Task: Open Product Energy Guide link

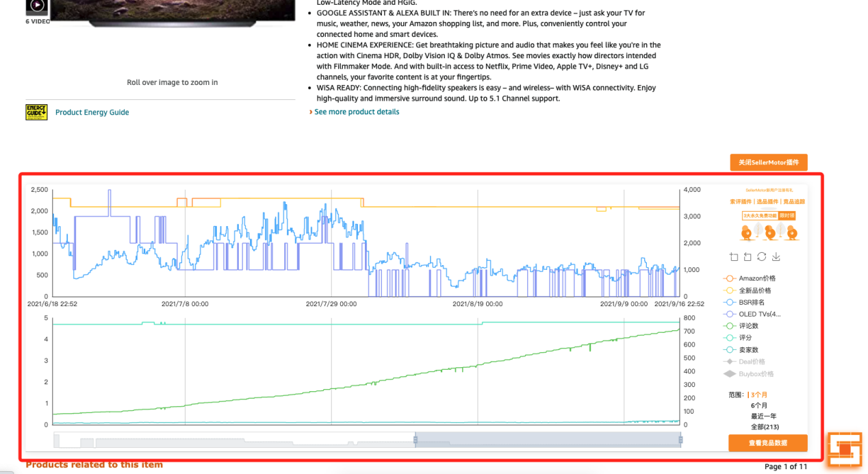Action: coord(92,112)
